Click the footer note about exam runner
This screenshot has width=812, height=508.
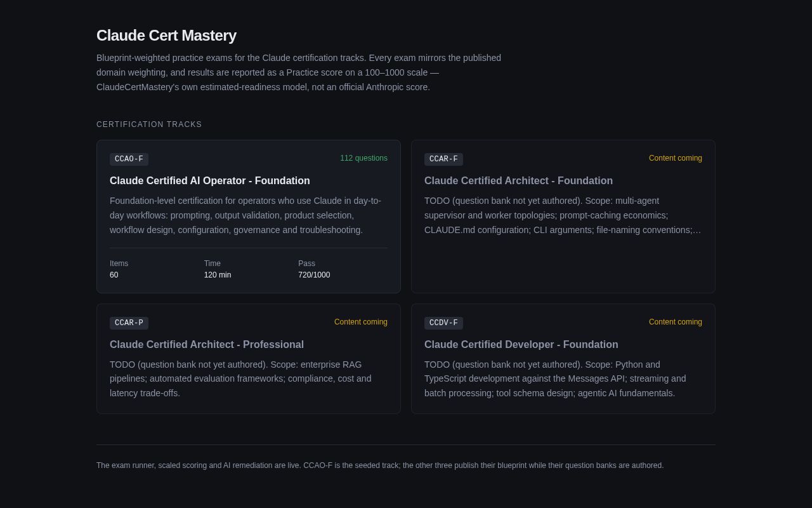(x=380, y=465)
